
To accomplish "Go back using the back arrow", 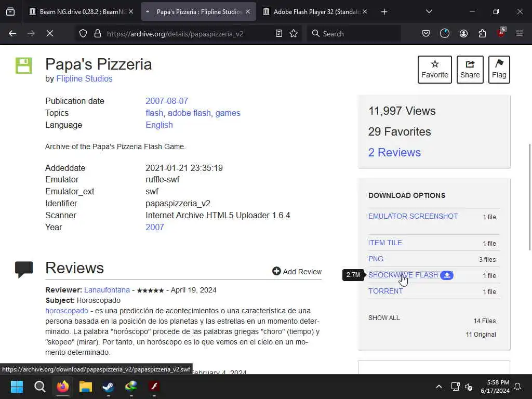I will tap(12, 34).
